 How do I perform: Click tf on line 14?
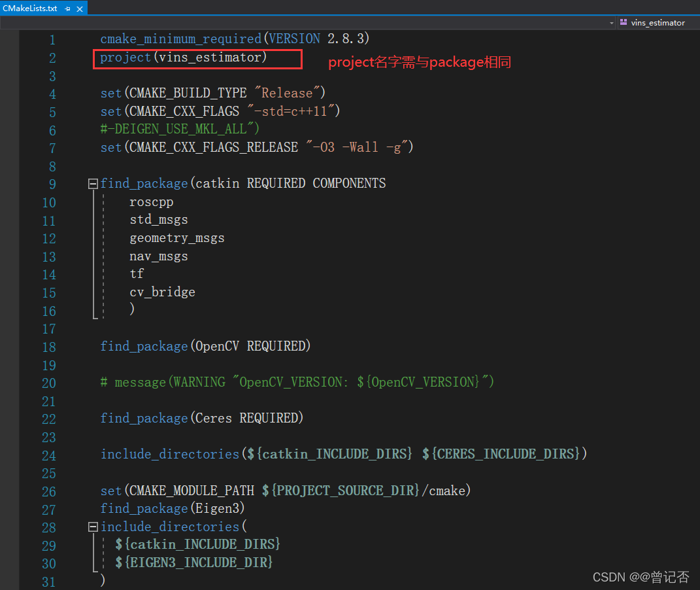(137, 274)
